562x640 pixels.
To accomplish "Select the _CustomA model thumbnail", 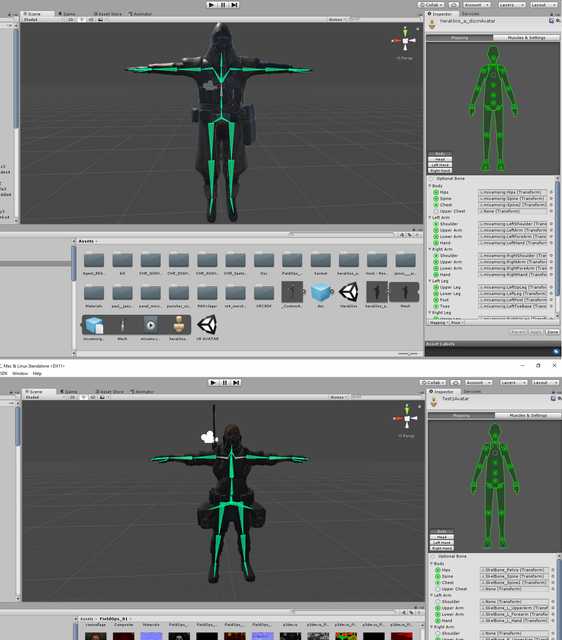I will point(292,292).
